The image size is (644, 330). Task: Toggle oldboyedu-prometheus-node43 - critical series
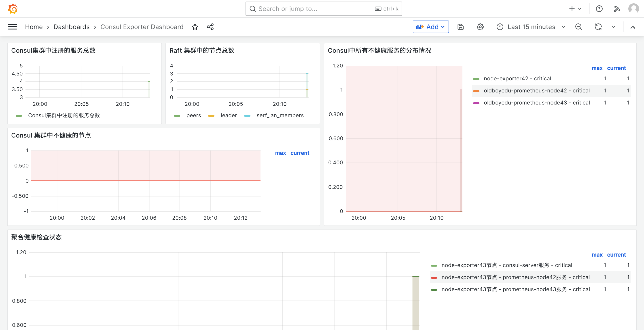point(537,102)
